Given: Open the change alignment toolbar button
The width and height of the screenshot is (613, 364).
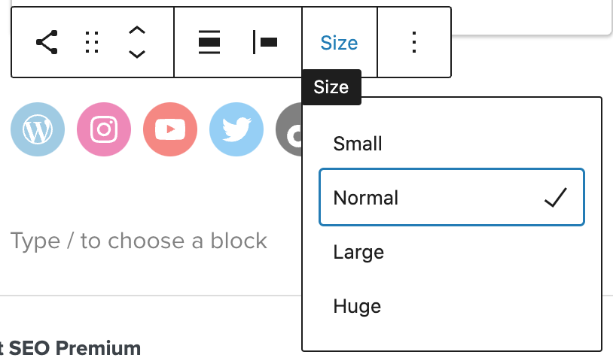Looking at the screenshot, I should 209,43.
